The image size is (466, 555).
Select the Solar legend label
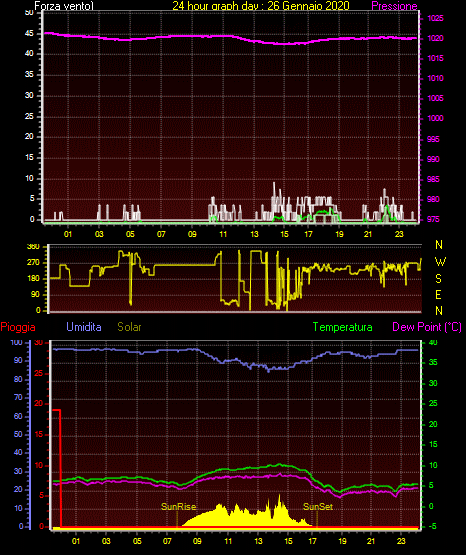tap(130, 327)
